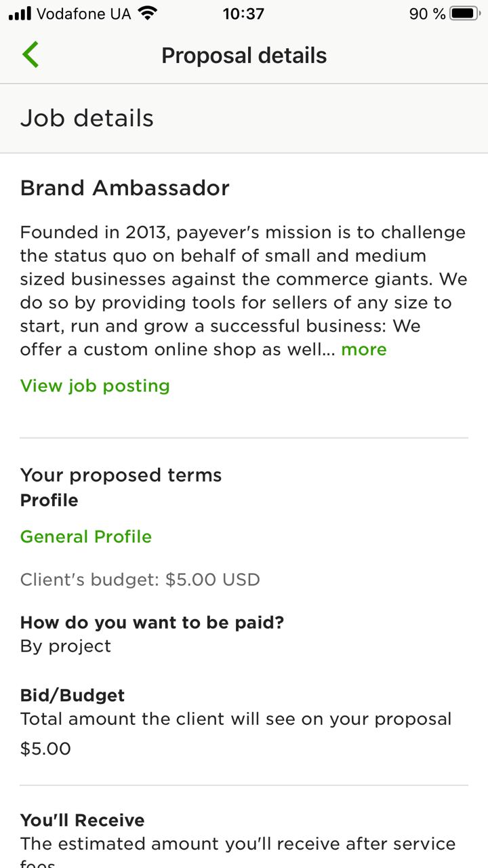Tap the 90 % battery percentage text
This screenshot has height=868, width=488.
coord(427,14)
